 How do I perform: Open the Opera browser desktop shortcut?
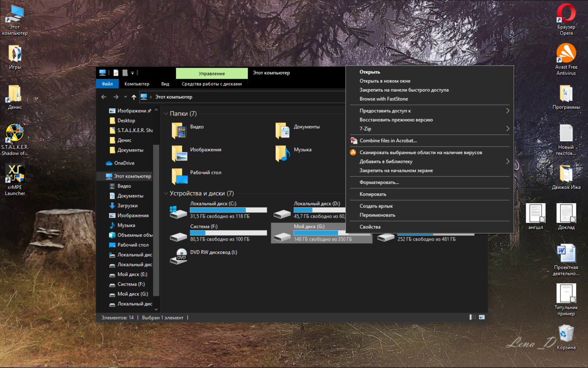(x=566, y=19)
